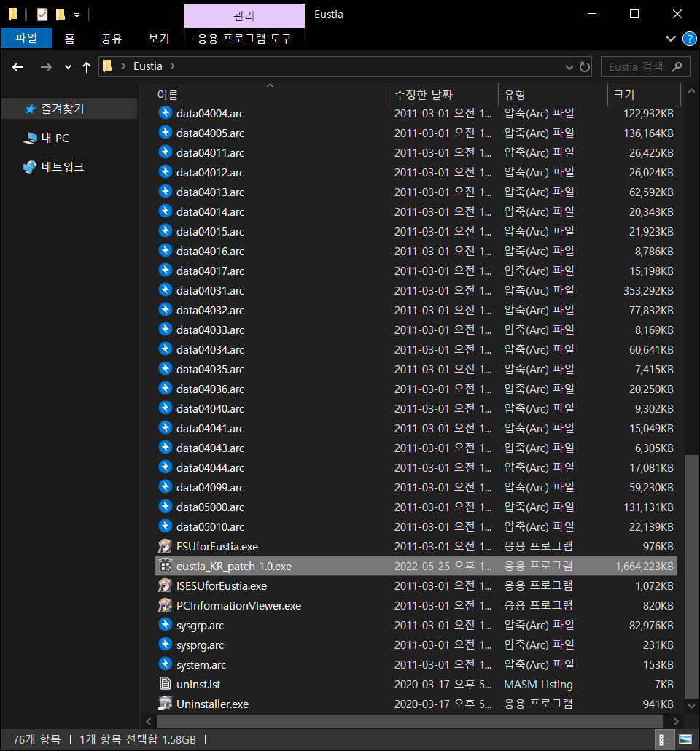Click the horizontal scrollbar thumb
Screen dimensions: 700x751
click(x=410, y=721)
